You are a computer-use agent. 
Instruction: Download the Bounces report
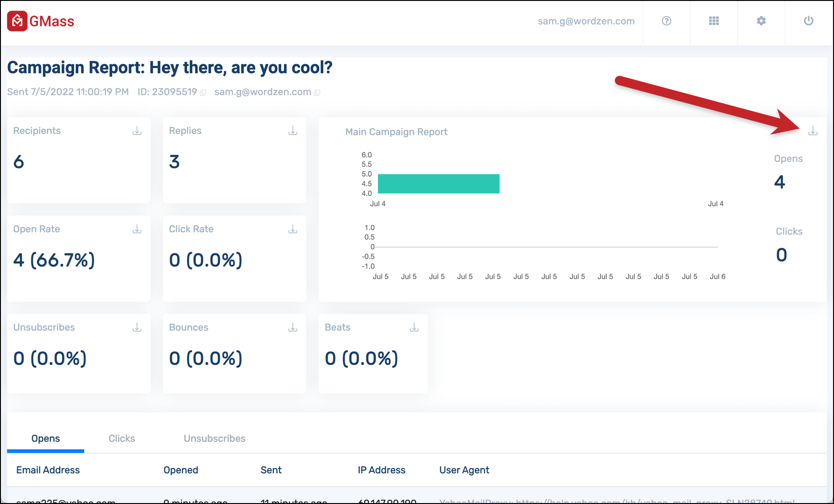(293, 328)
